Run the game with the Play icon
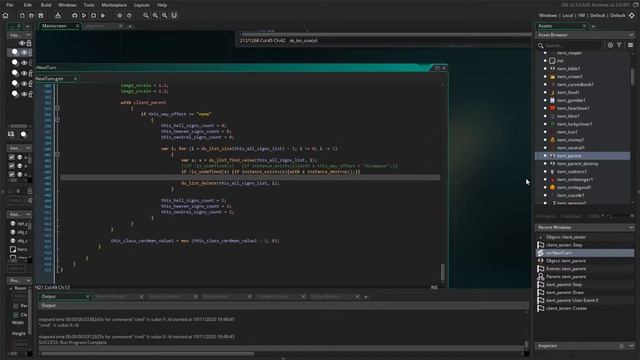The height and width of the screenshot is (360, 640). (84, 16)
